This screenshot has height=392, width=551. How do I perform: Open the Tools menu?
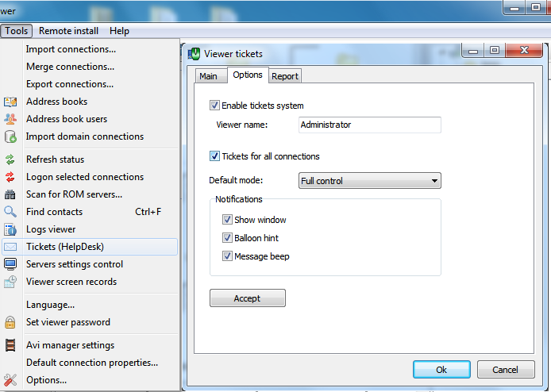click(16, 31)
